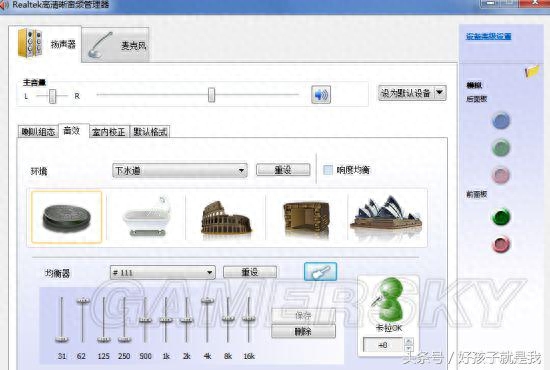The height and width of the screenshot is (370, 550).
Task: Switch to the Speaker Configuration (喇叭组态) tab
Action: click(38, 132)
